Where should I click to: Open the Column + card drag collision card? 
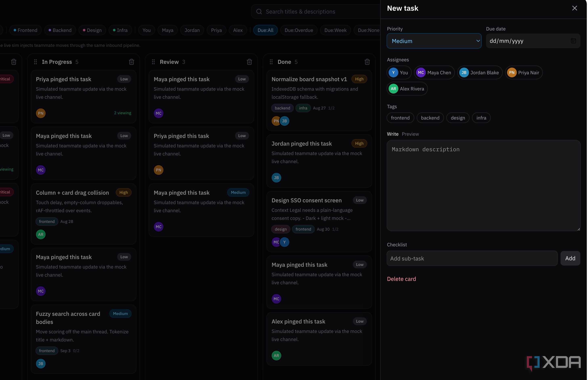click(x=83, y=214)
